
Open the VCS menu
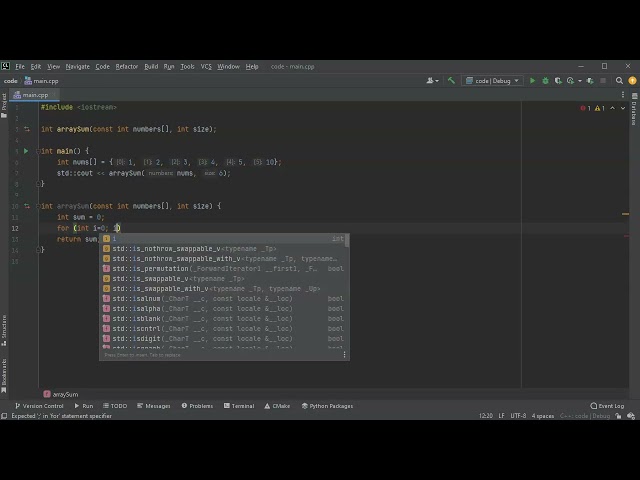[206, 67]
